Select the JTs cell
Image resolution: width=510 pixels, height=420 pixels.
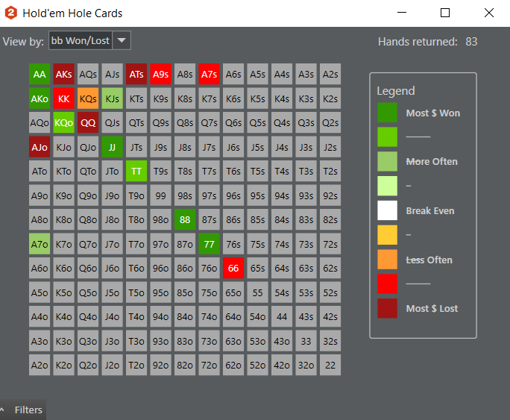[x=136, y=147]
